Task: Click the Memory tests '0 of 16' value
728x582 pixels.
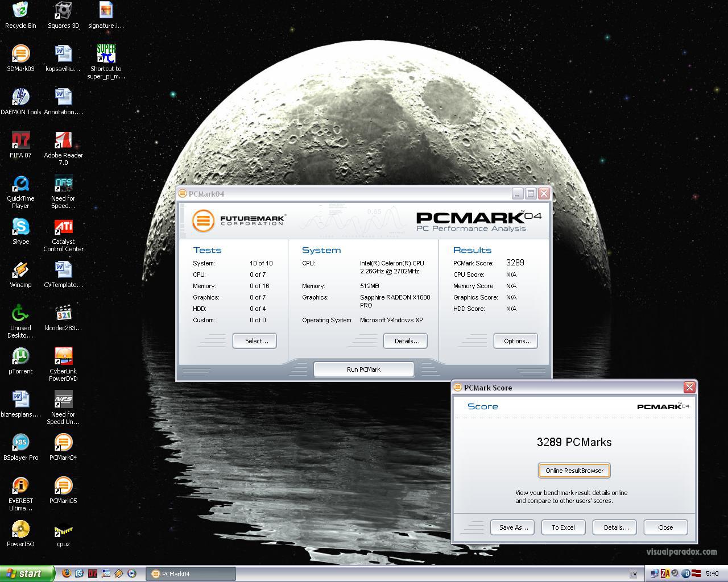Action: pyautogui.click(x=259, y=286)
